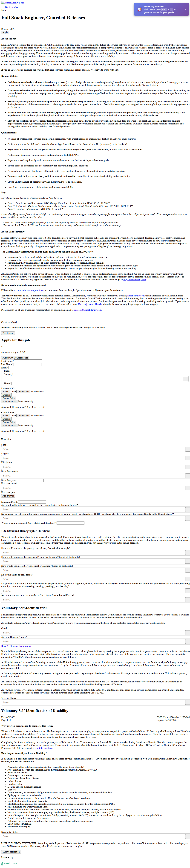The image size is (190, 868).
Task: Open the greenhouse logo link
Action: (x=9, y=863)
